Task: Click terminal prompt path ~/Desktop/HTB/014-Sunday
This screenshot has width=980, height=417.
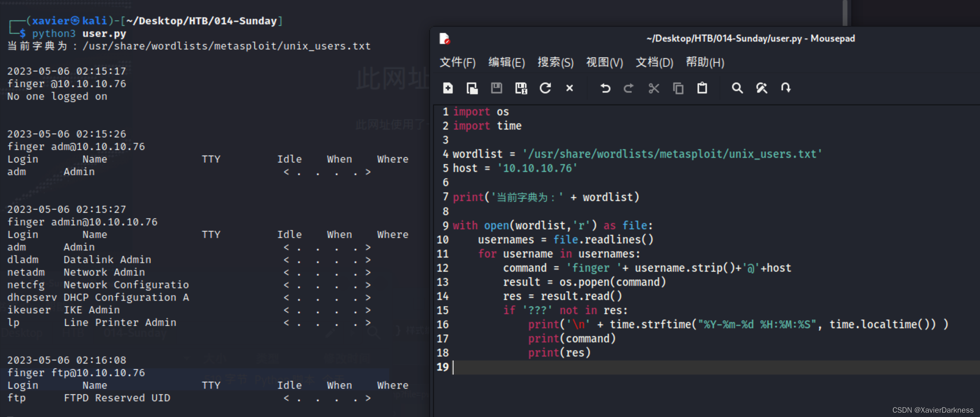Action: (x=201, y=21)
